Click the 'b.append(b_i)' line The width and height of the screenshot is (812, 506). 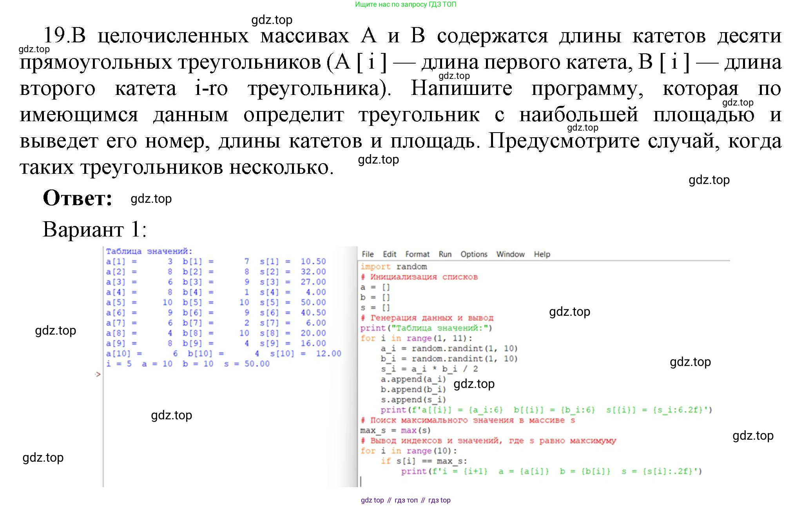click(413, 389)
